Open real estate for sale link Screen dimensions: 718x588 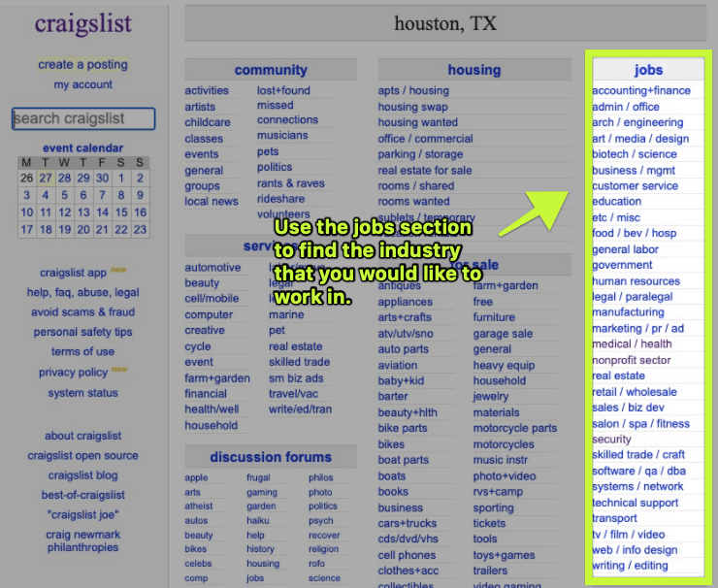[x=425, y=171]
